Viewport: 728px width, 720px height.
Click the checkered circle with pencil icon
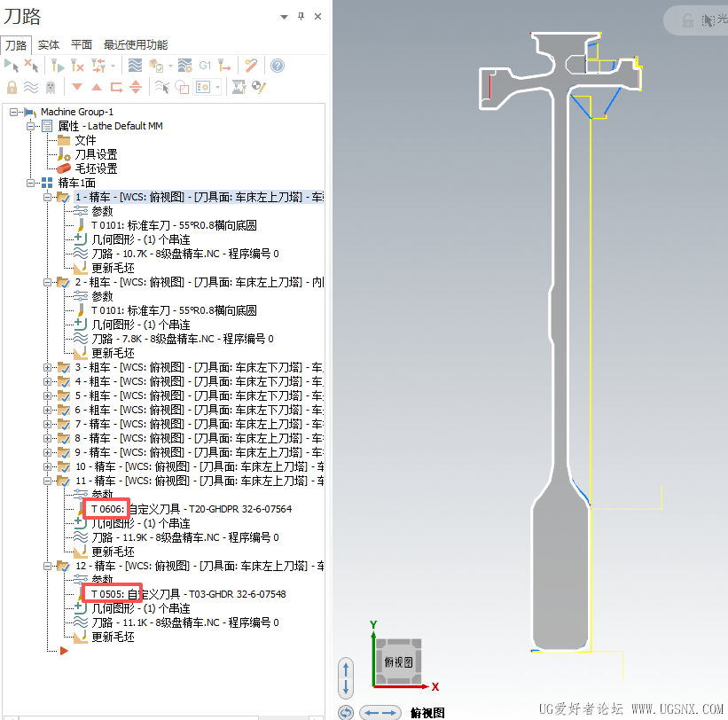[258, 87]
